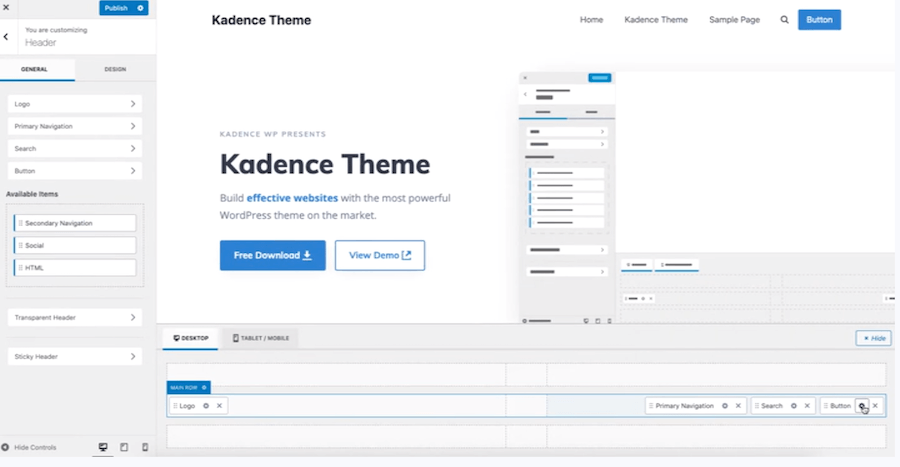The height and width of the screenshot is (467, 900).
Task: Remove Button item from header row
Action: pos(875,406)
